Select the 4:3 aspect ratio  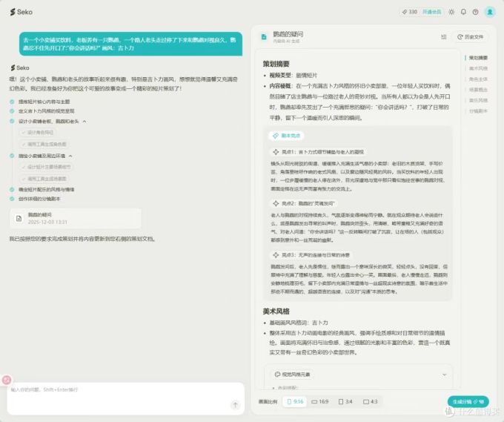[x=371, y=402]
